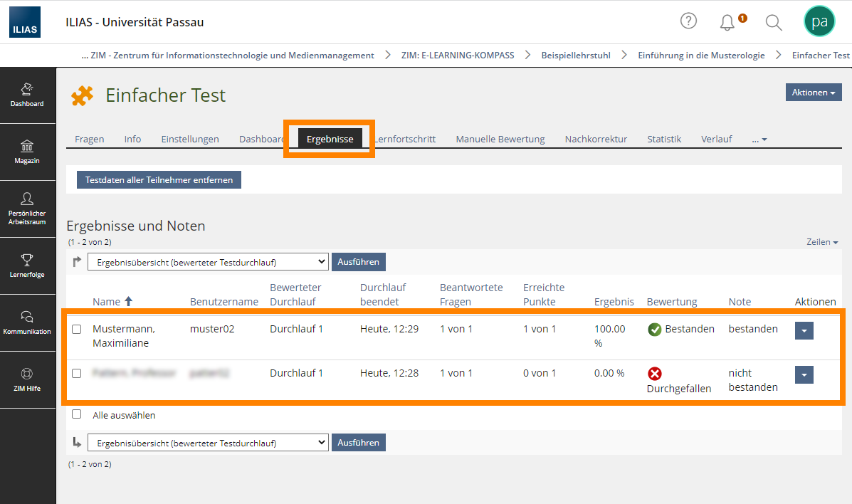
Task: Open Persönlicher Arbeitsraum in the sidebar
Action: tap(27, 209)
